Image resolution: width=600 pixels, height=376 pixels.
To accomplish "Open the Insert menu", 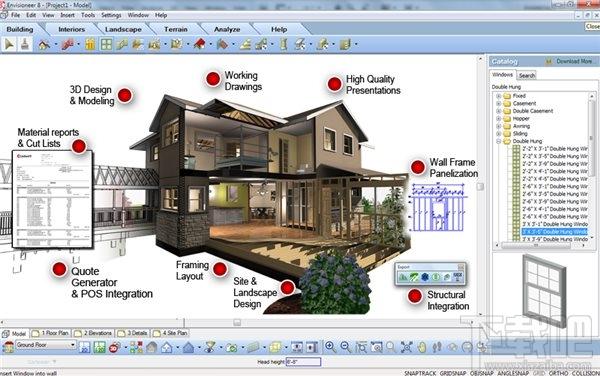I will (67, 15).
